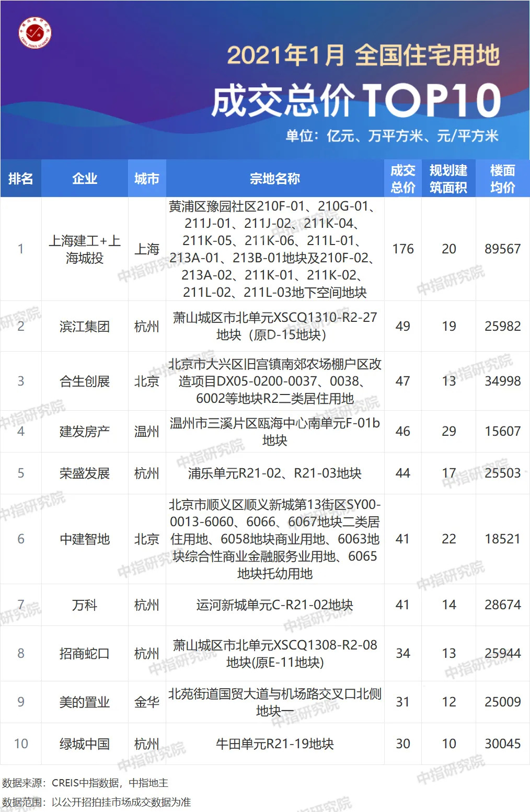This screenshot has width=530, height=812.
Task: Click floor price 89567 cell
Action: click(503, 249)
